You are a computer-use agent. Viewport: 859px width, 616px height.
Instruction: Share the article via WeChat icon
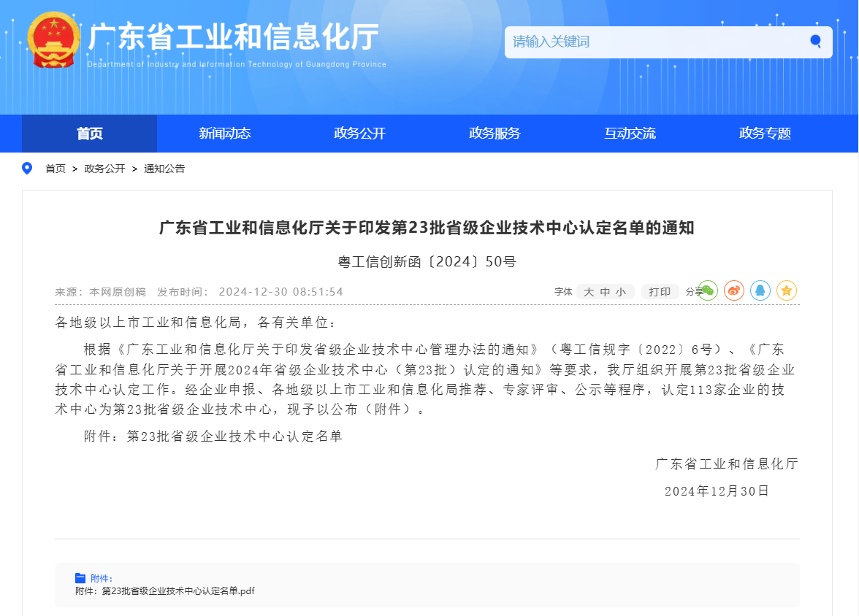click(x=707, y=290)
